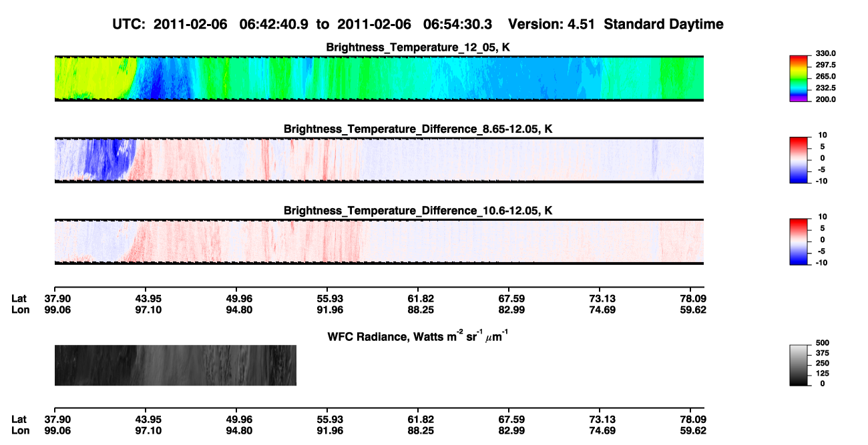Click the 10.6-12.05 temperature difference image strip
The image size is (868, 445).
point(379,242)
